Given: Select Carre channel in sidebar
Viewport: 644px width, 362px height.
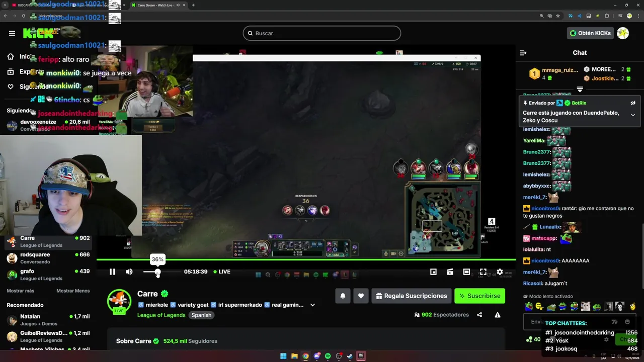Looking at the screenshot, I should tap(48, 241).
